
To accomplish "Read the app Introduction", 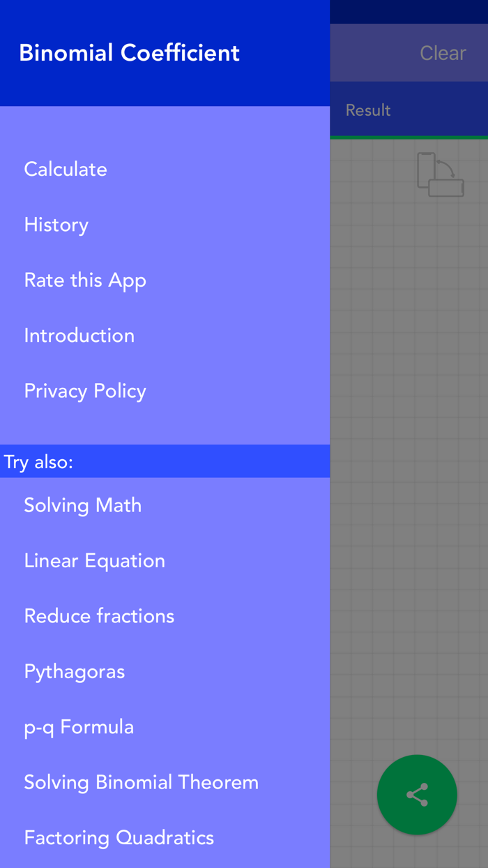I will 79,336.
